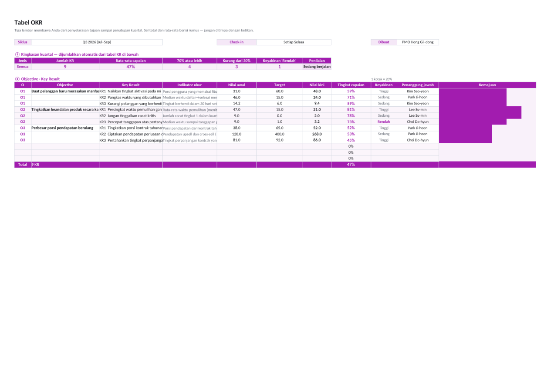Click the Nilai kini value 268.0
The image size is (554, 392).
(x=317, y=134)
